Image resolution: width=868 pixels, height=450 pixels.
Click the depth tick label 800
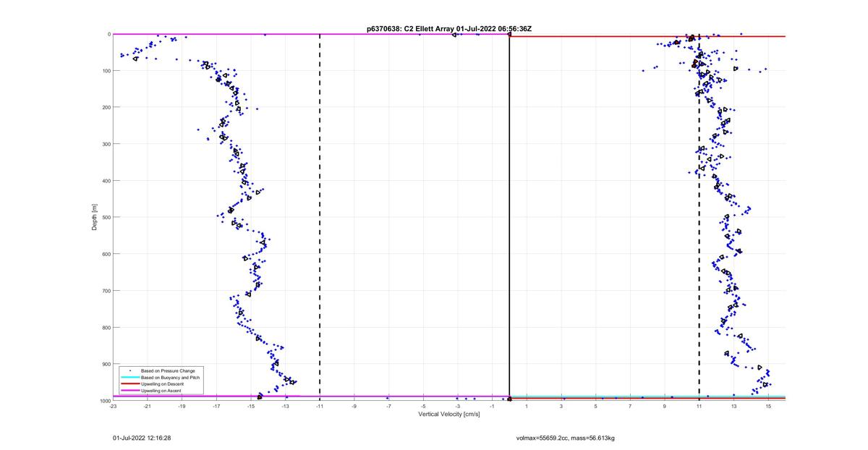tap(106, 327)
